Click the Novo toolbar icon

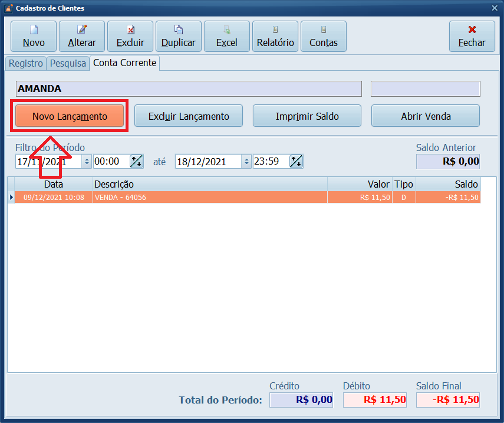(34, 29)
